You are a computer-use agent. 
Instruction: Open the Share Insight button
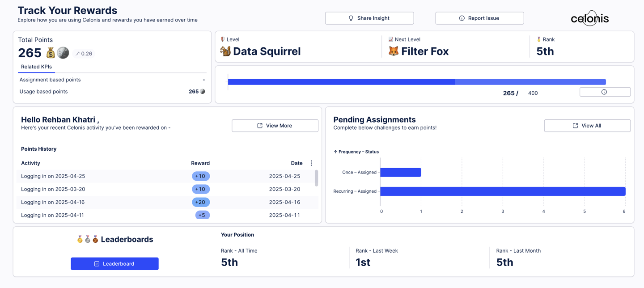[x=369, y=18]
